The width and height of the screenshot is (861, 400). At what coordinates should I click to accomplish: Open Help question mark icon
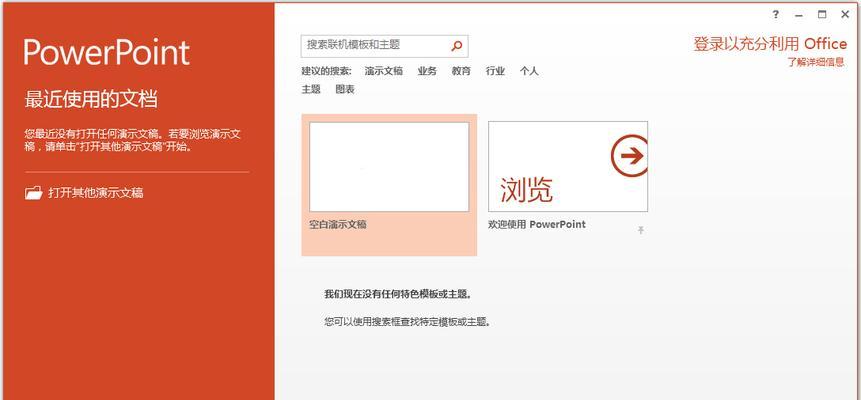click(x=775, y=15)
